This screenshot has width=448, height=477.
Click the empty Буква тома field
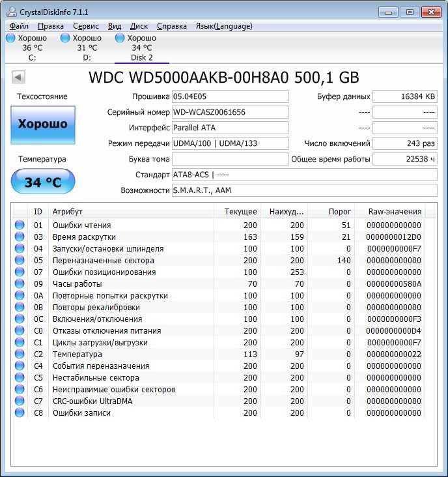(x=230, y=159)
